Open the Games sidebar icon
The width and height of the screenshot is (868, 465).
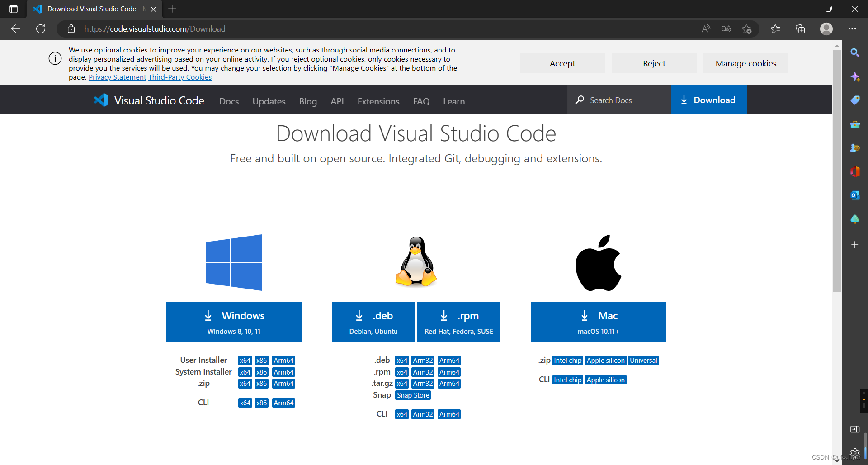[x=855, y=148]
